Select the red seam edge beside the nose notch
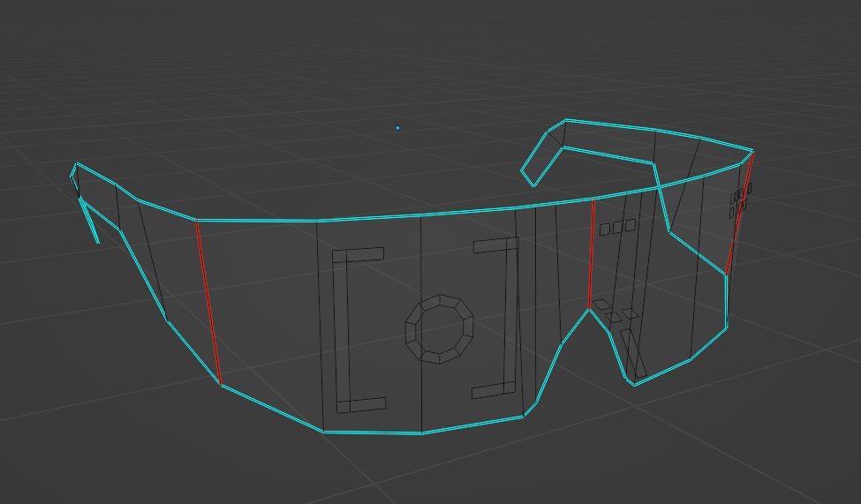The width and height of the screenshot is (861, 504). click(592, 254)
